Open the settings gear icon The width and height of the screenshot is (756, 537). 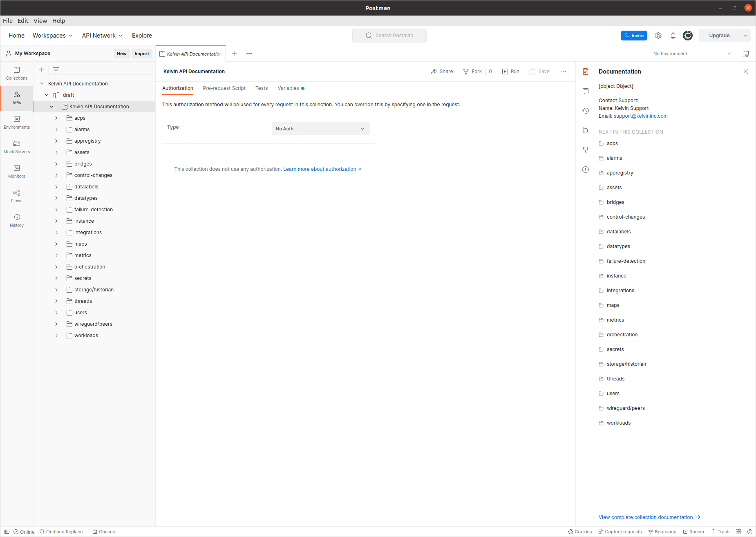tap(658, 36)
